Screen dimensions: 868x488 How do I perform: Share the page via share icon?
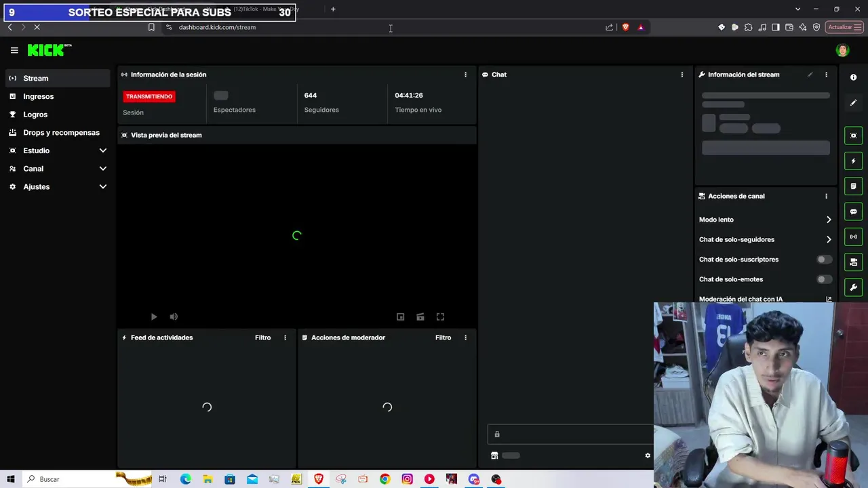(x=609, y=27)
